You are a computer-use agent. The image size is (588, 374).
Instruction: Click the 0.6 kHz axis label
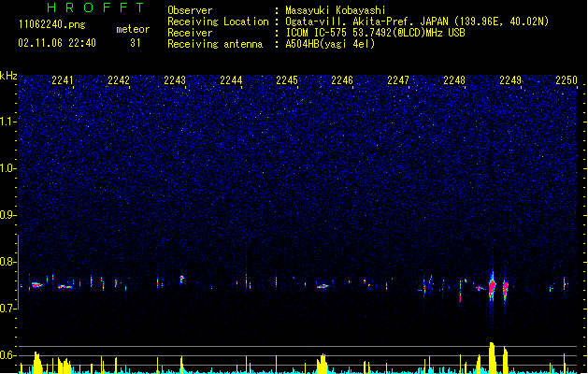click(x=7, y=355)
